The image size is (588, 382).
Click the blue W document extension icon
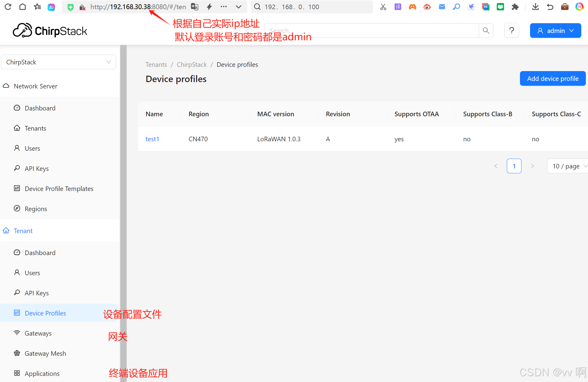[486, 7]
